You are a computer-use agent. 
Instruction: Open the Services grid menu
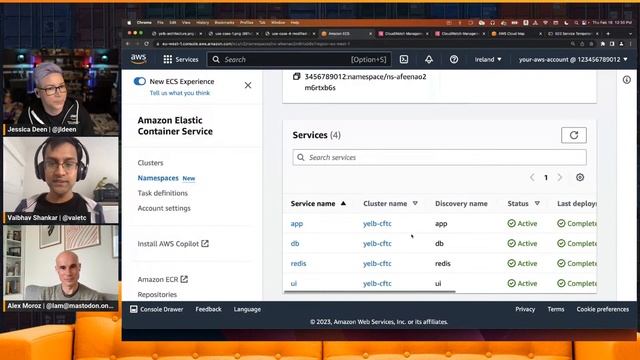[x=180, y=60]
